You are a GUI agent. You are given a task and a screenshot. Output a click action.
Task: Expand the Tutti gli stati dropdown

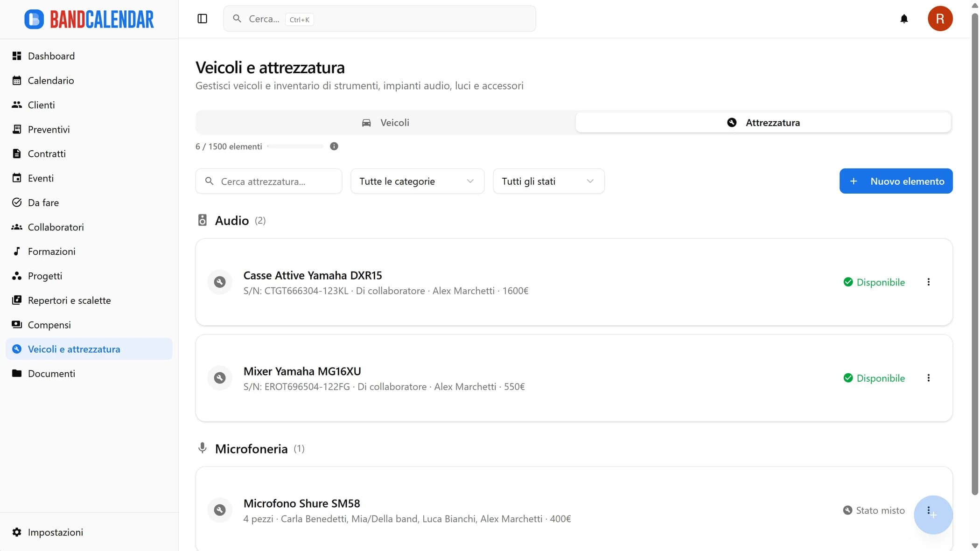pyautogui.click(x=548, y=181)
